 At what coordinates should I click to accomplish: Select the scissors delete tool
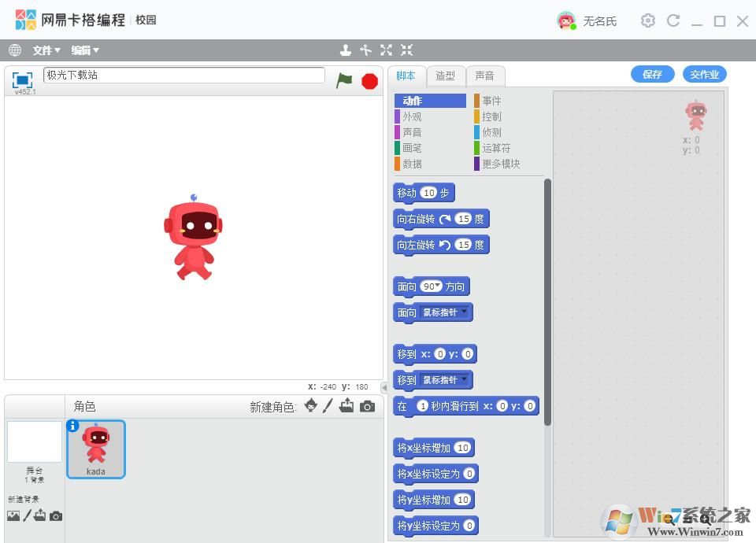pos(365,50)
